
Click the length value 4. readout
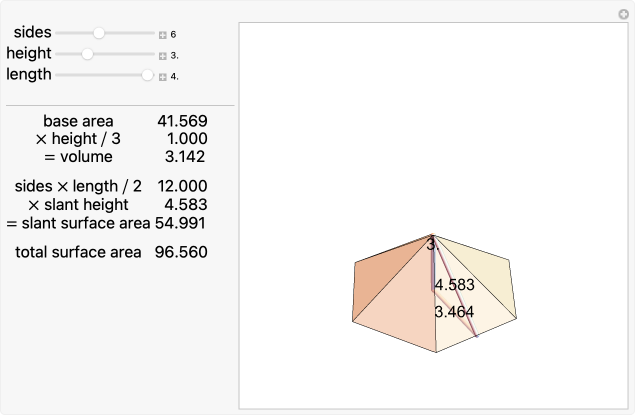pos(174,76)
